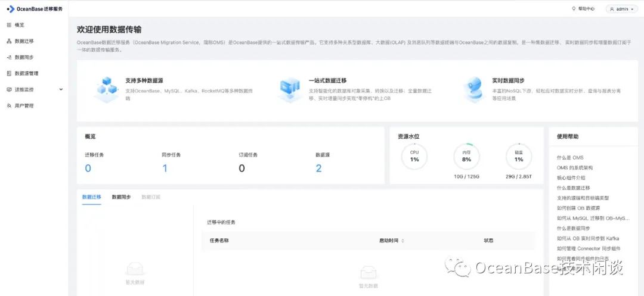Viewport: 644px width, 296px height.
Task: Click the 数据源管理 sidebar icon
Action: 9,73
